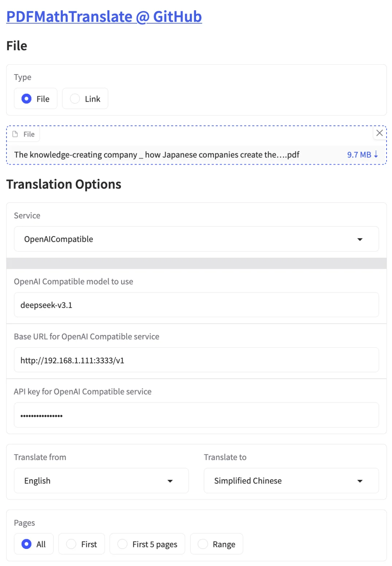Select the Link type radio button
The height and width of the screenshot is (566, 392).
(x=85, y=98)
